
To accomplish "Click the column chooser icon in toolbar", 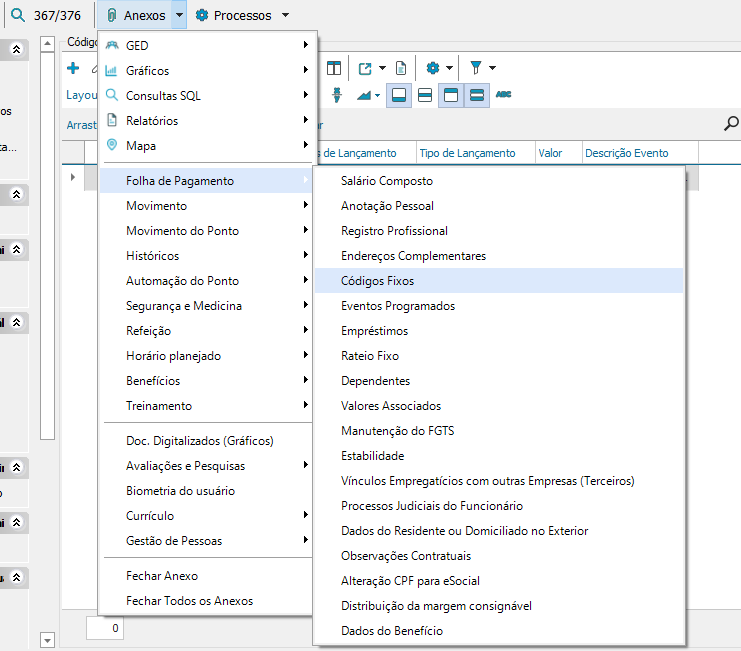I will pos(334,68).
